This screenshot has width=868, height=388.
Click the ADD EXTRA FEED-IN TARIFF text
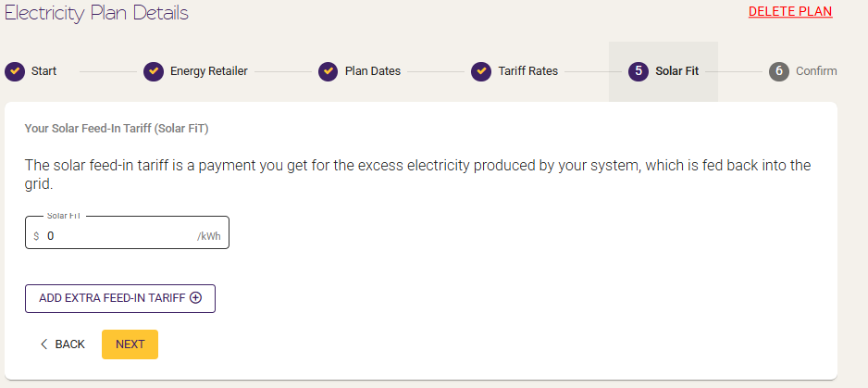[x=112, y=297]
